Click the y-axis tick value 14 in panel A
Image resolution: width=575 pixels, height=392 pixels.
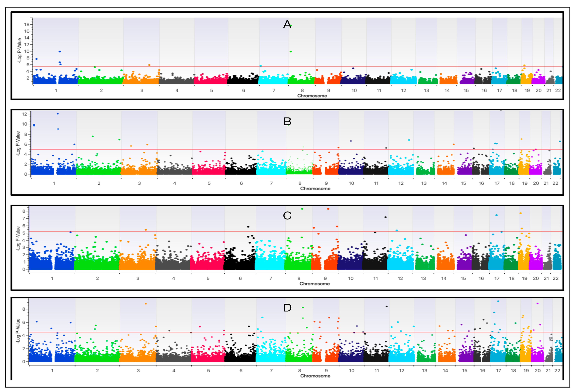[x=27, y=38]
